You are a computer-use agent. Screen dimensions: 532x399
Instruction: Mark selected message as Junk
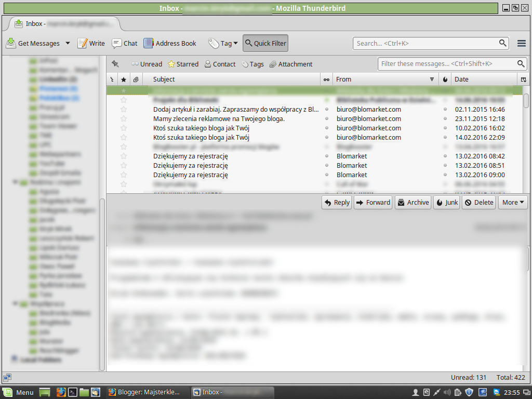[x=446, y=203]
